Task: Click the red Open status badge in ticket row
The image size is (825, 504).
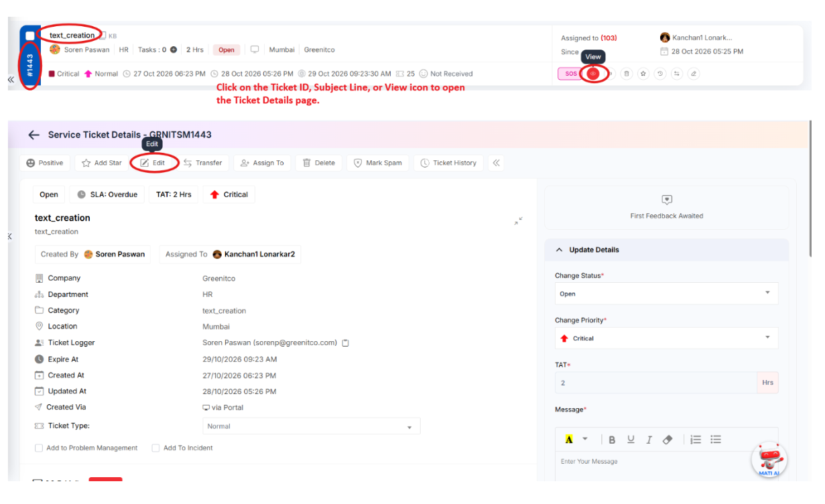Action: tap(227, 50)
